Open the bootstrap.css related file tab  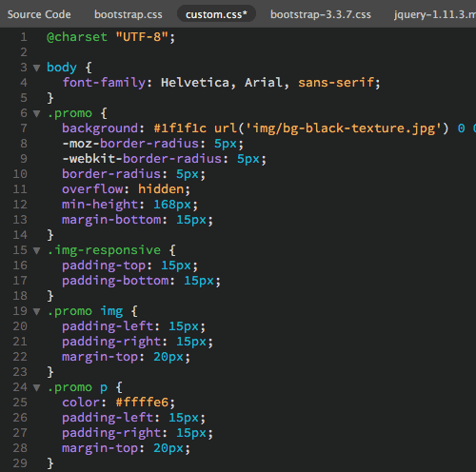coord(129,14)
